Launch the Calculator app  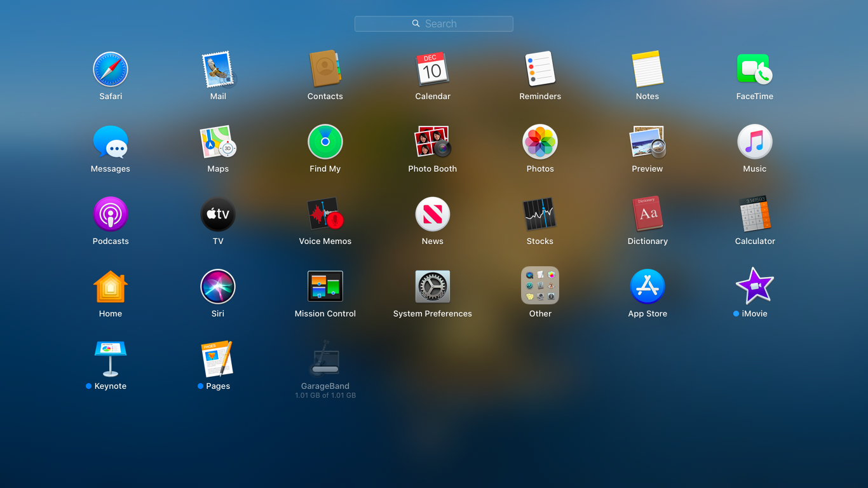[755, 214]
